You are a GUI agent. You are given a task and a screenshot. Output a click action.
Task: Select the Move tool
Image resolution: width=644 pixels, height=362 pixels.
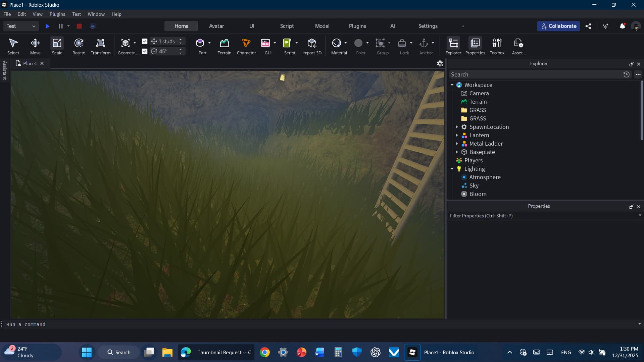point(35,46)
